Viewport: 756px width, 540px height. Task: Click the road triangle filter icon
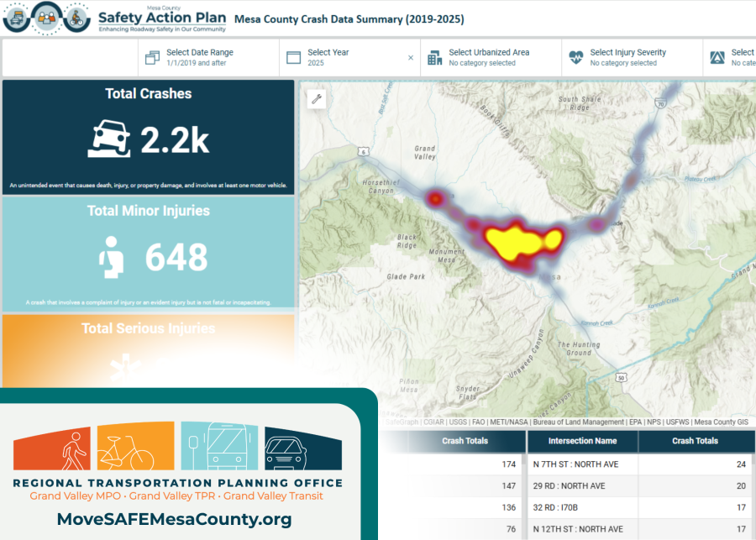(x=717, y=58)
